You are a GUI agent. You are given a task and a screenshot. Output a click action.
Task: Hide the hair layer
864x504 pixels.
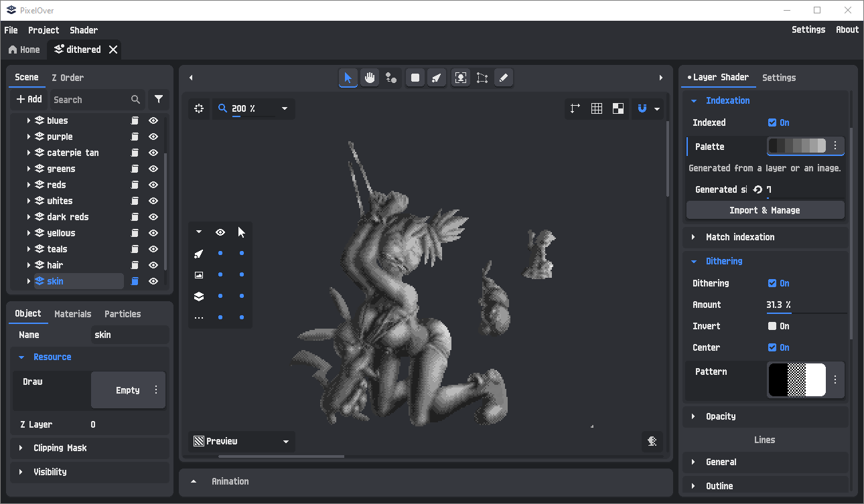click(153, 265)
